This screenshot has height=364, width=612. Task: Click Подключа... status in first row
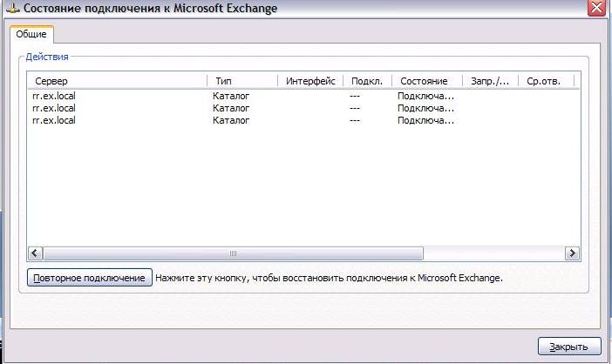[425, 97]
